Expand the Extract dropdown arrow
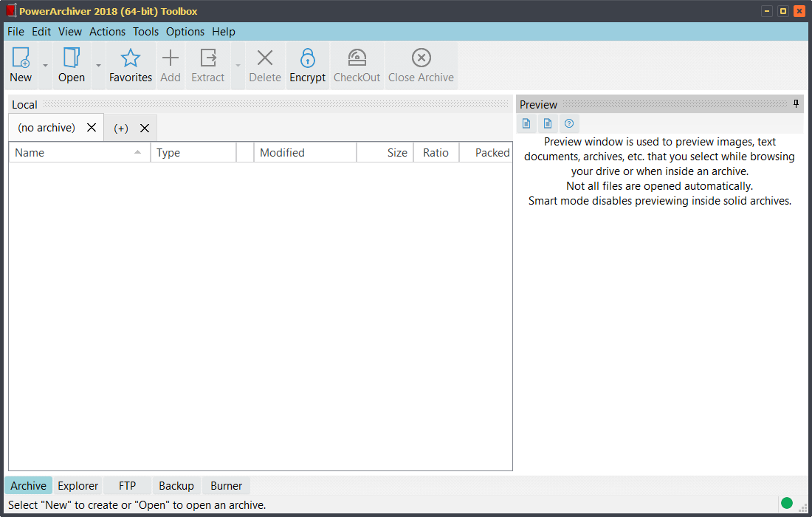This screenshot has width=812, height=517. [x=238, y=65]
